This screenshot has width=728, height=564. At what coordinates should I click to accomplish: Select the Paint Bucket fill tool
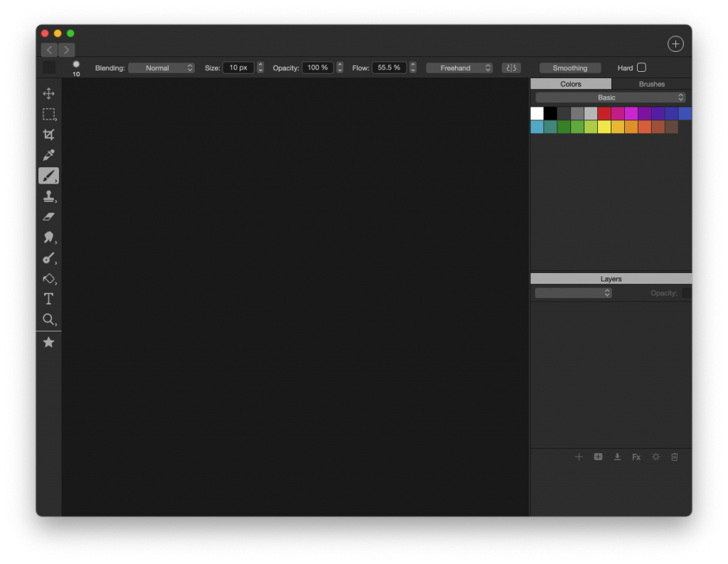49,279
